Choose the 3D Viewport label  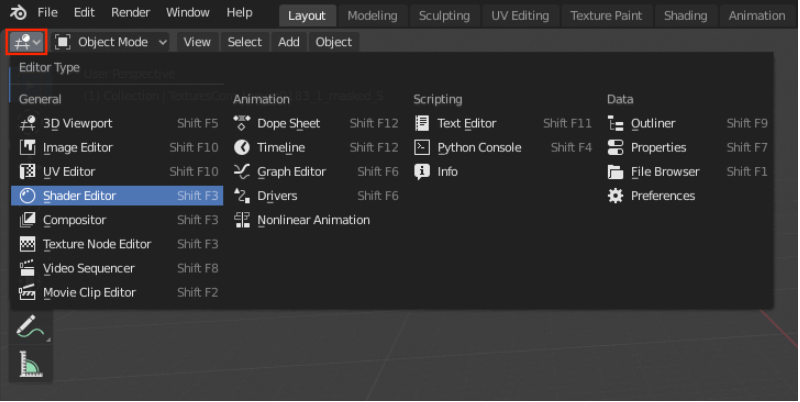click(78, 123)
